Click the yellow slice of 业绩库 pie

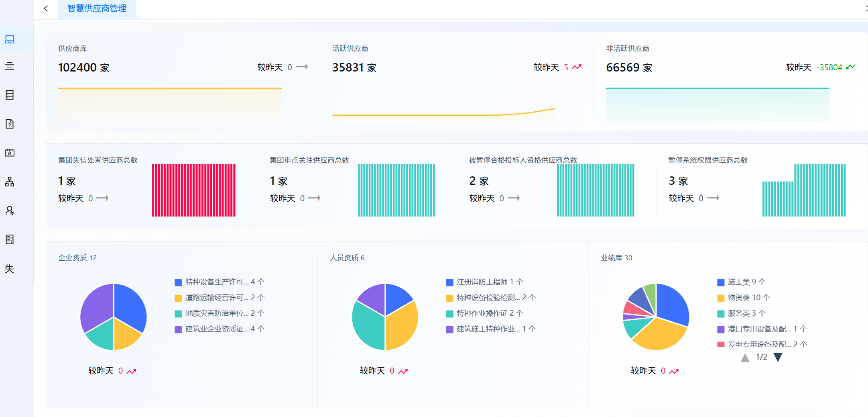click(658, 334)
